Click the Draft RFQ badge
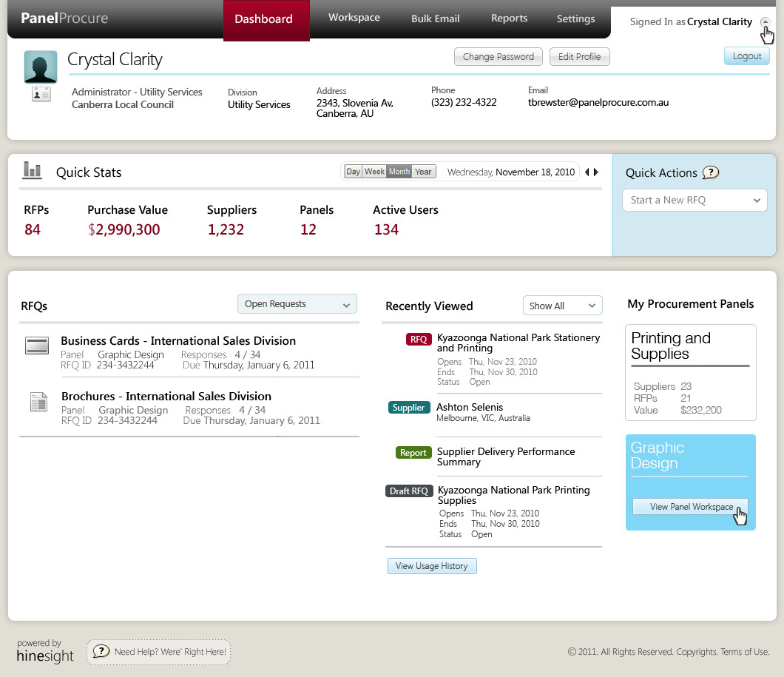 (408, 491)
